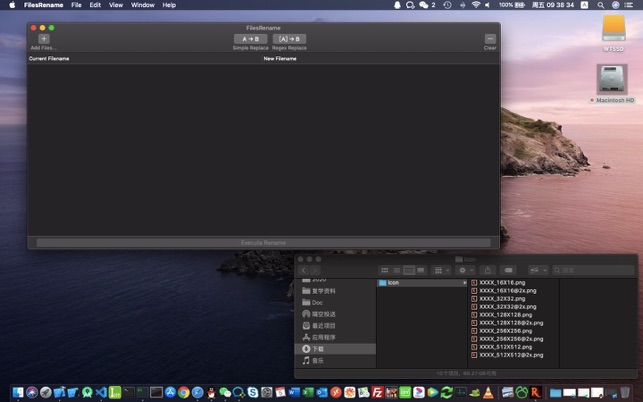Open the Window menu
The width and height of the screenshot is (643, 402).
tap(143, 5)
